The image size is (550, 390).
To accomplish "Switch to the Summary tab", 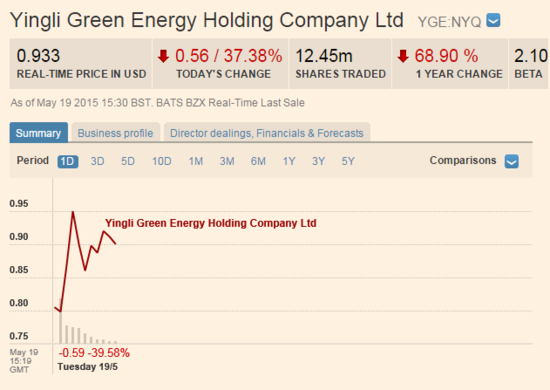I will [39, 133].
